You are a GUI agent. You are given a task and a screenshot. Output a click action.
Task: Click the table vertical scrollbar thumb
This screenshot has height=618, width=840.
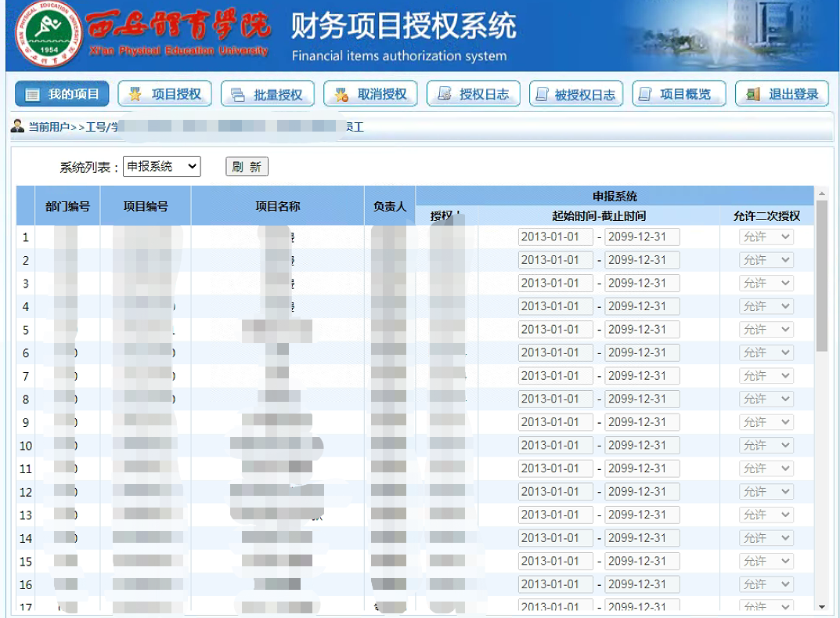point(821,274)
